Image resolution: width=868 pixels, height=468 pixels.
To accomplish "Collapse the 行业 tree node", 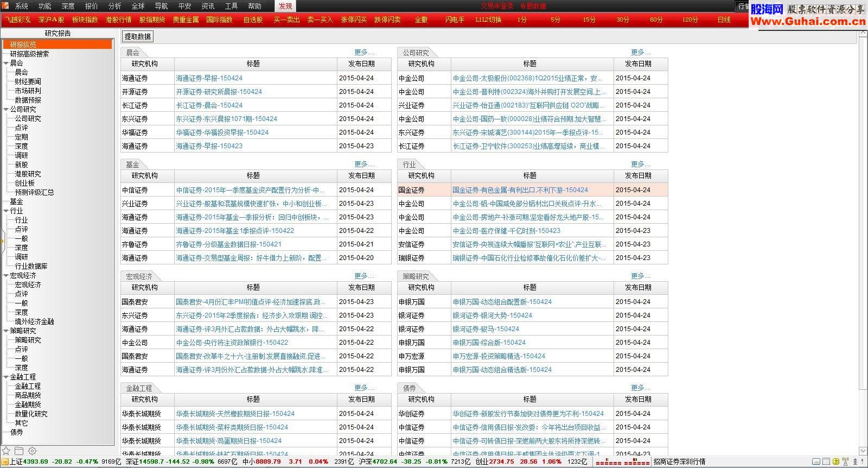I will 6,211.
